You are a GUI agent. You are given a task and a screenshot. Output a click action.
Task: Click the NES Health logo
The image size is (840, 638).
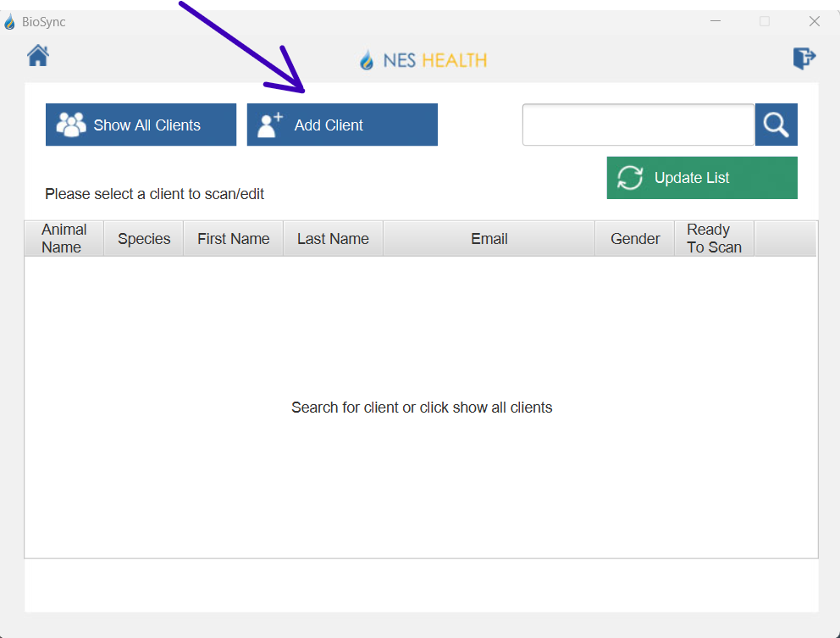(x=423, y=60)
